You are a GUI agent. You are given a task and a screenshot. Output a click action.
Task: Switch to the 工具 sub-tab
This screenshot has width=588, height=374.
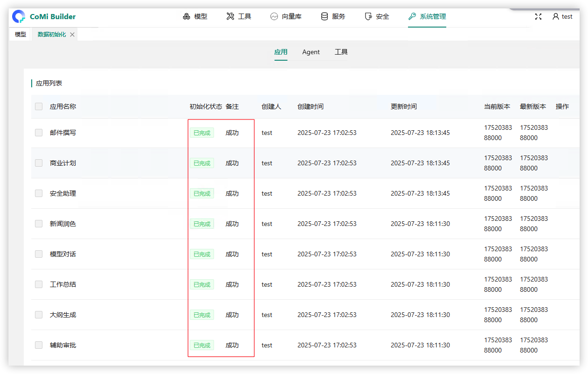pos(341,52)
